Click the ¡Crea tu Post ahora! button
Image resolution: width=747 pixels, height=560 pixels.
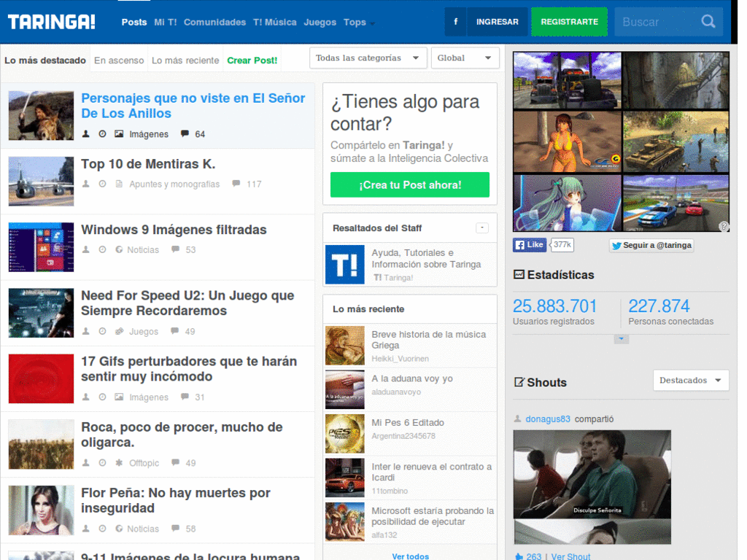pyautogui.click(x=410, y=184)
